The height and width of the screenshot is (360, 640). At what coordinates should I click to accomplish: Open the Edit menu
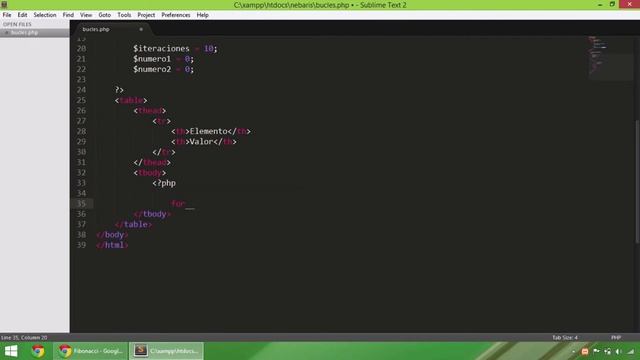coord(22,15)
